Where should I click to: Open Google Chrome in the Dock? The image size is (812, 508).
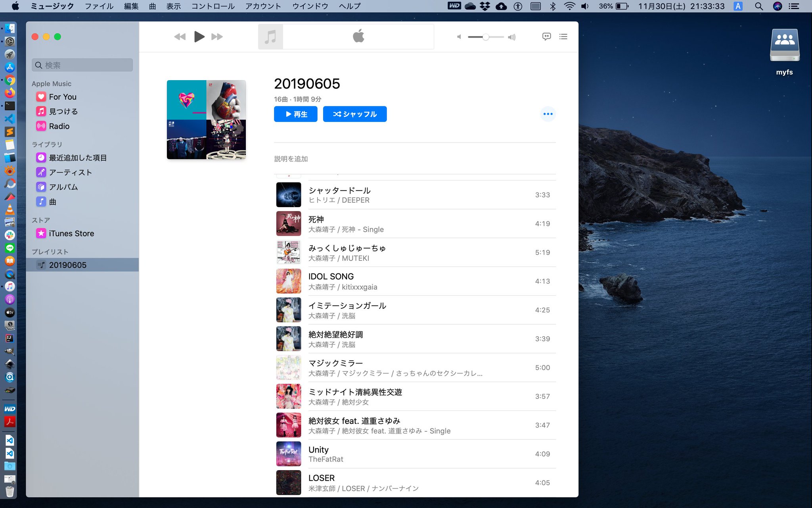[x=10, y=80]
